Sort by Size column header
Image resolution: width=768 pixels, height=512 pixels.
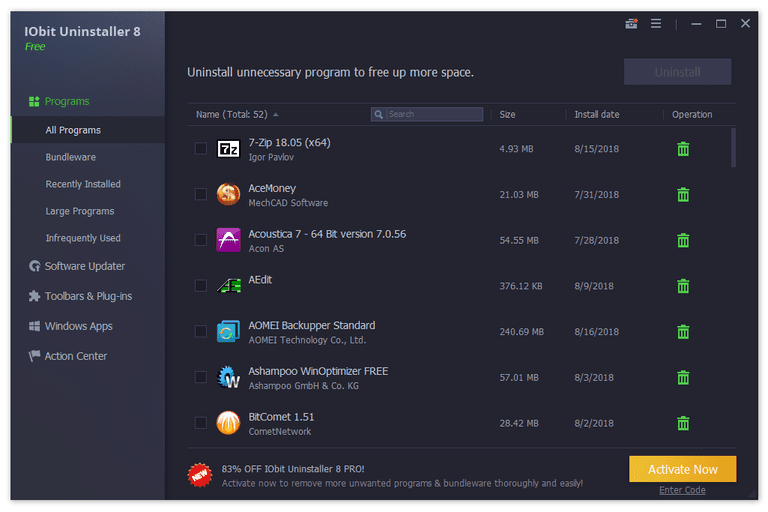click(507, 115)
